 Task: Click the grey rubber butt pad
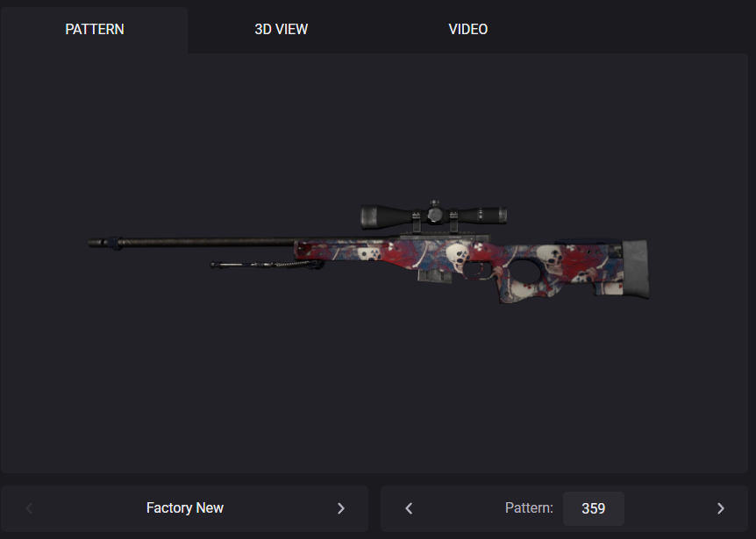[x=636, y=269]
